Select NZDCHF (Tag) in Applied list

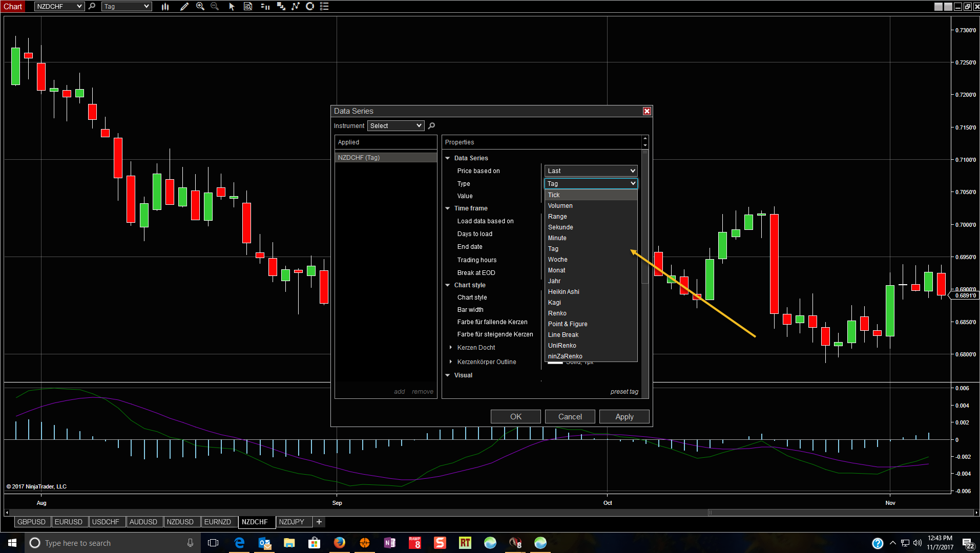click(386, 158)
